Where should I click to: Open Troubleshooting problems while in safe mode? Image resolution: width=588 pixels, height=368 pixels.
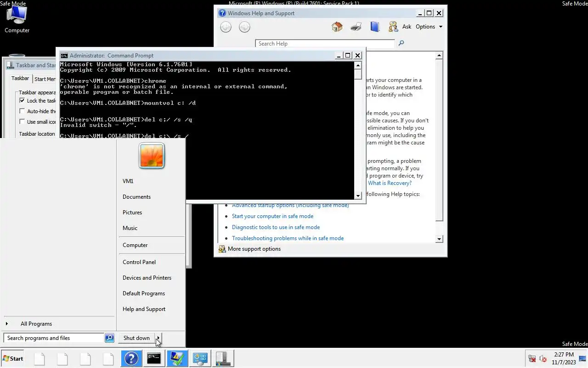pos(288,238)
